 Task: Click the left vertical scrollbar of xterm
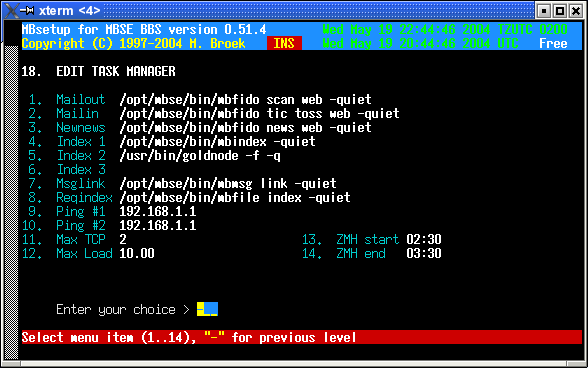click(11, 203)
